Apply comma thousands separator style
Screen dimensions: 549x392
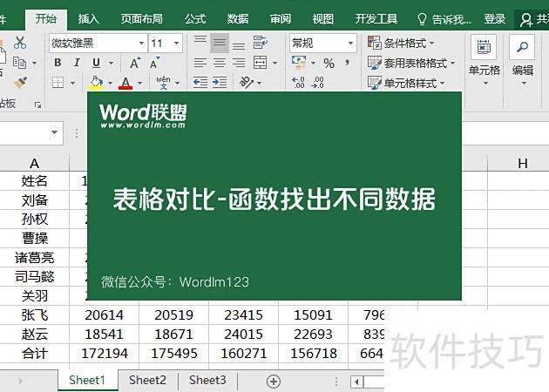347,63
